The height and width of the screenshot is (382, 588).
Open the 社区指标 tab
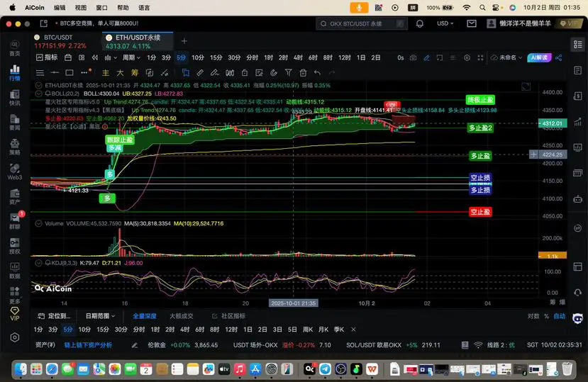[x=229, y=316]
